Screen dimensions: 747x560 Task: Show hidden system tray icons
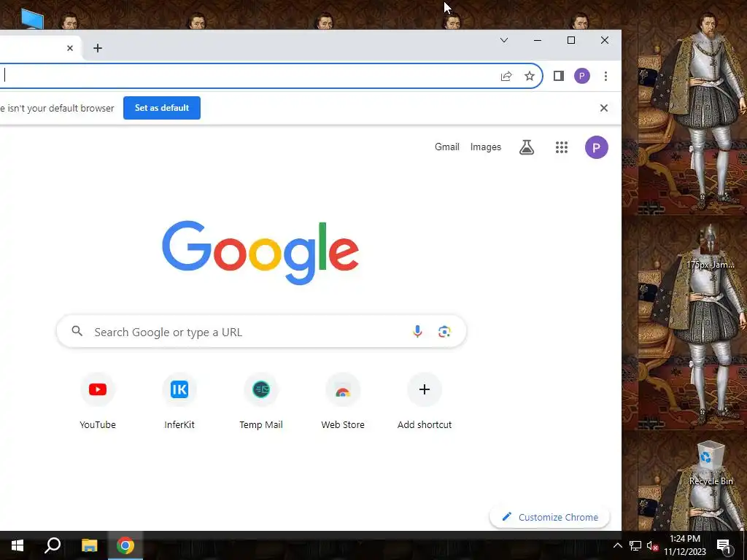pos(617,545)
